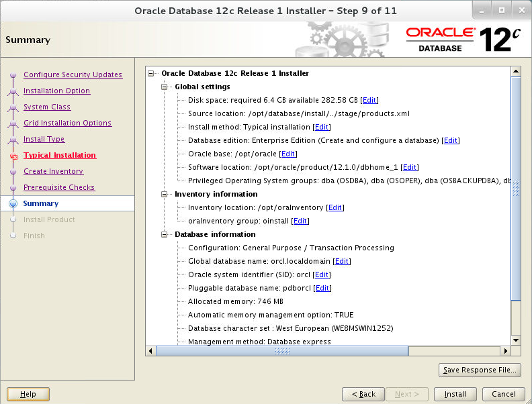Viewport: 532px width, 404px height.
Task: Collapse the Global settings node
Action: tap(164, 87)
